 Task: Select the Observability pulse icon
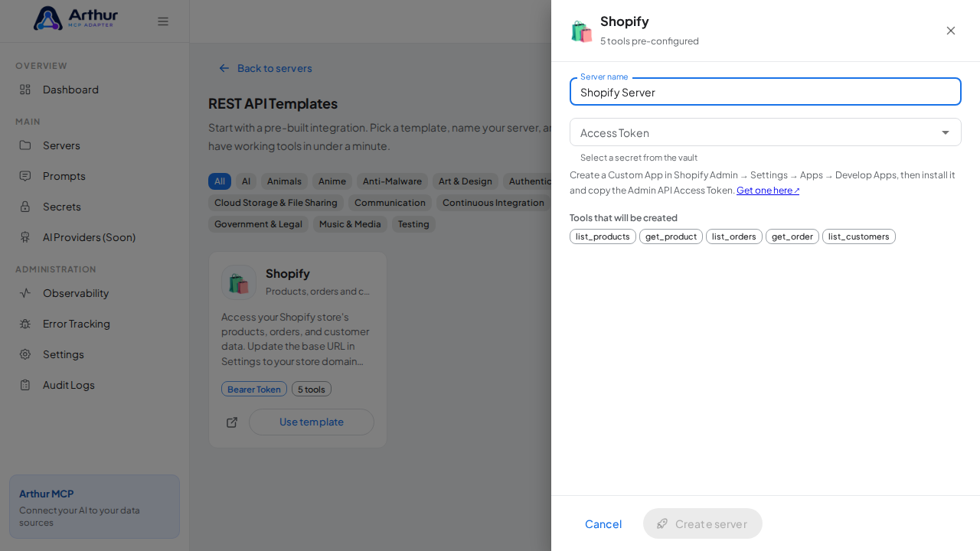pos(25,293)
